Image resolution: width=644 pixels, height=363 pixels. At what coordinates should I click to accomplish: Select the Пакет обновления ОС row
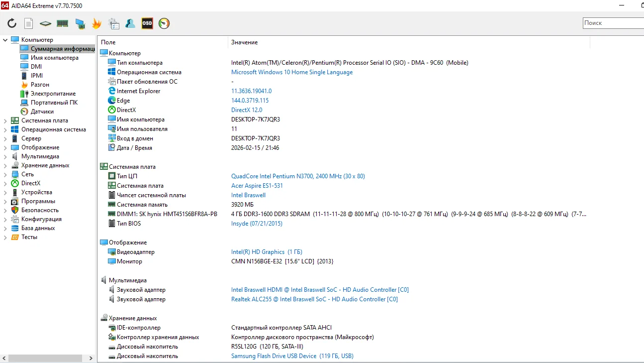[343, 82]
